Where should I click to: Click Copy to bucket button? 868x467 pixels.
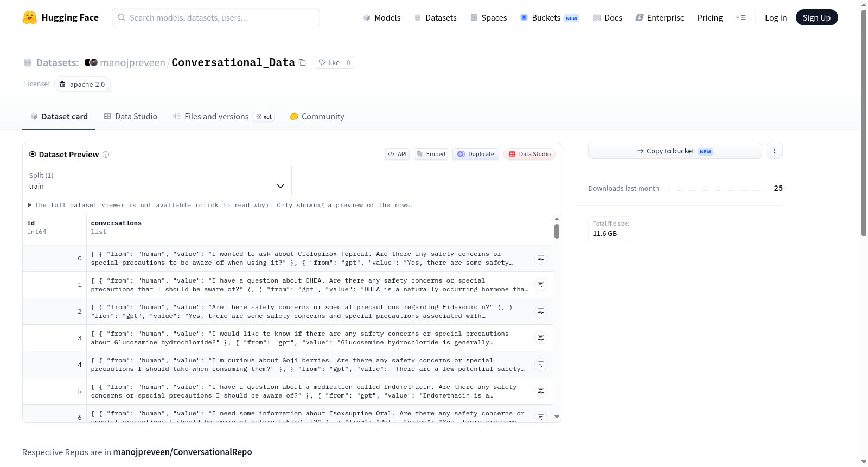click(x=675, y=151)
